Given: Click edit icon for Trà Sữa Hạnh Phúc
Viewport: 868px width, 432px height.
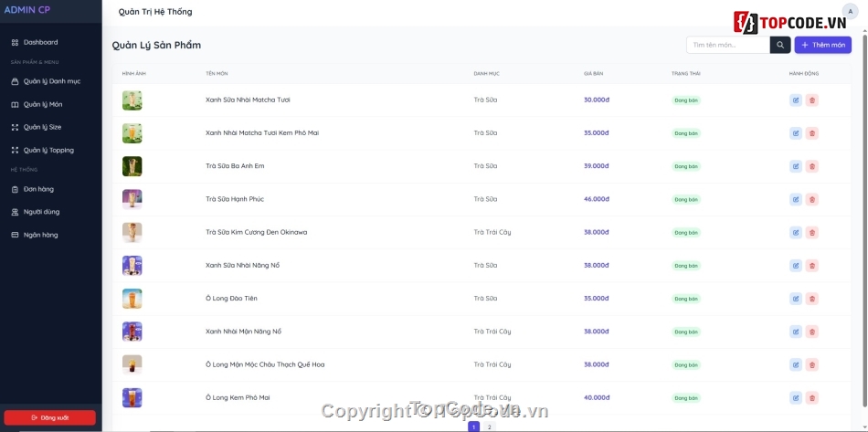Looking at the screenshot, I should pyautogui.click(x=796, y=199).
